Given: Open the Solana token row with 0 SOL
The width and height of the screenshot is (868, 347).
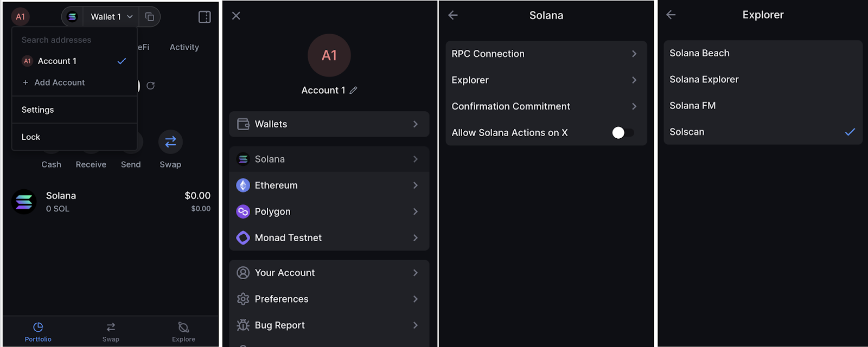Looking at the screenshot, I should click(x=111, y=202).
